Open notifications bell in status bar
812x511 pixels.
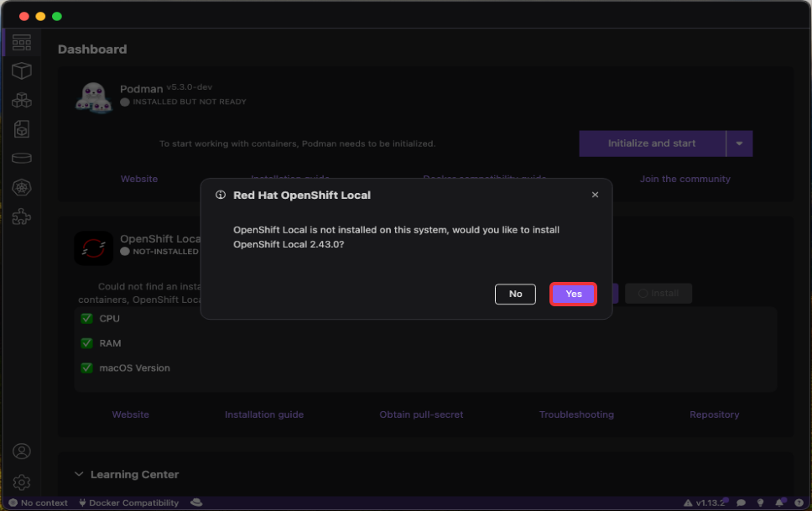(x=779, y=503)
